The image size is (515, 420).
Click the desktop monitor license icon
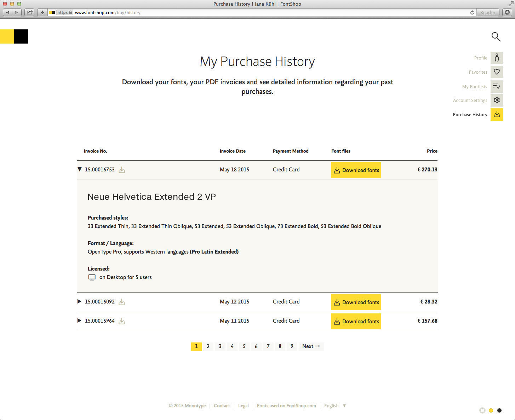point(92,277)
